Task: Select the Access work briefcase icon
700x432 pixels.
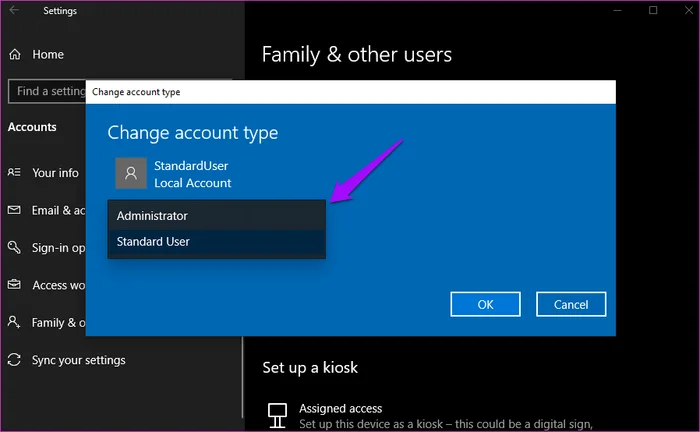Action: tap(14, 284)
